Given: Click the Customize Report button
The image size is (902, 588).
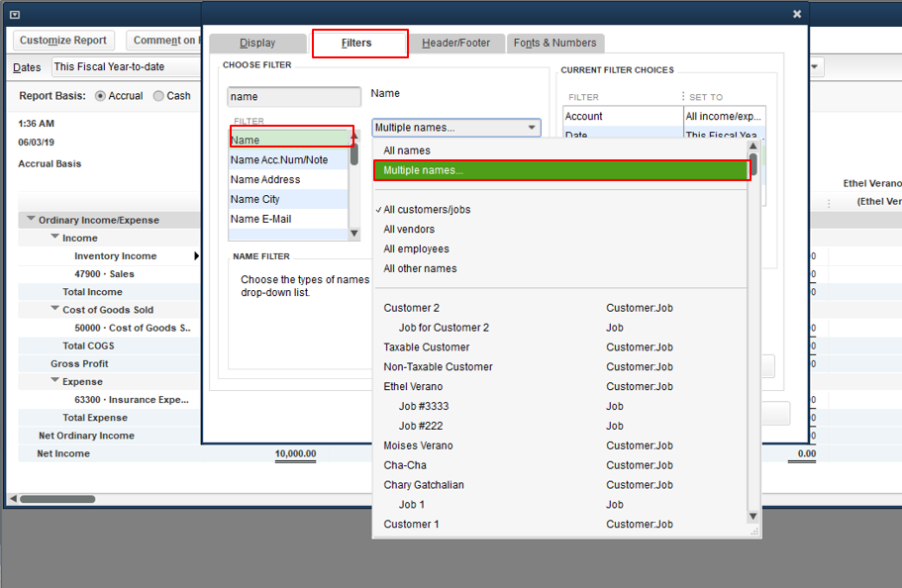Looking at the screenshot, I should 63,41.
